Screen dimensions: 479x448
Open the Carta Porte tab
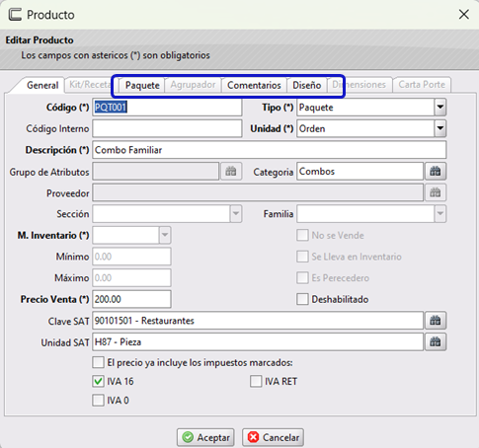point(422,85)
